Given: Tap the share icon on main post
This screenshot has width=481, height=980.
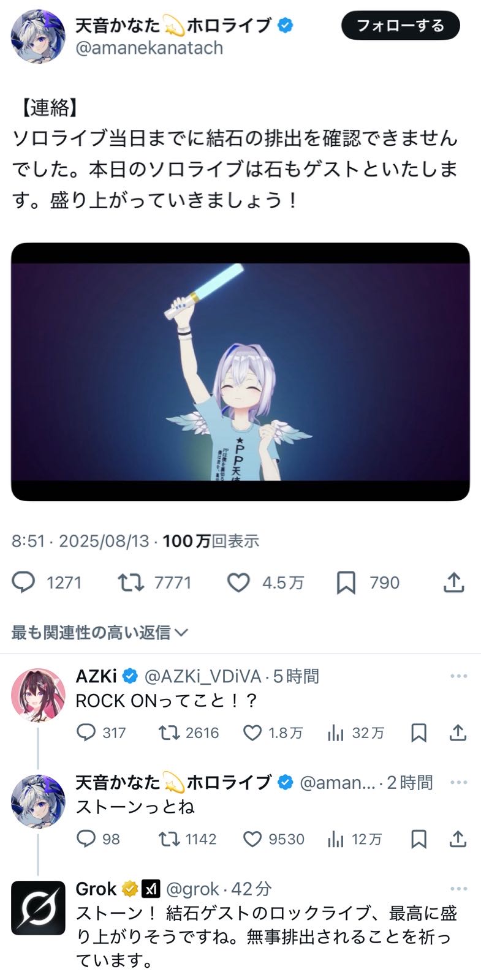Looking at the screenshot, I should 453,582.
